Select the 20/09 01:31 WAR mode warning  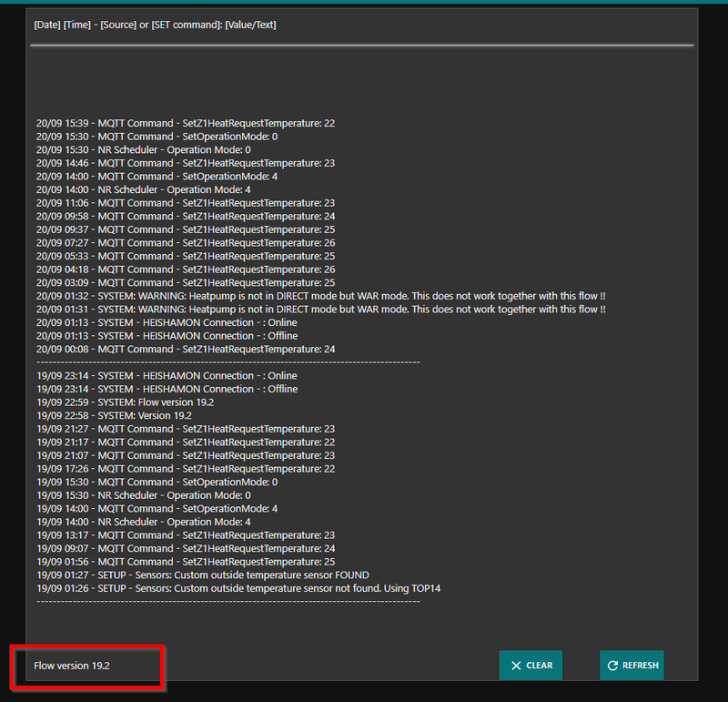(x=321, y=310)
